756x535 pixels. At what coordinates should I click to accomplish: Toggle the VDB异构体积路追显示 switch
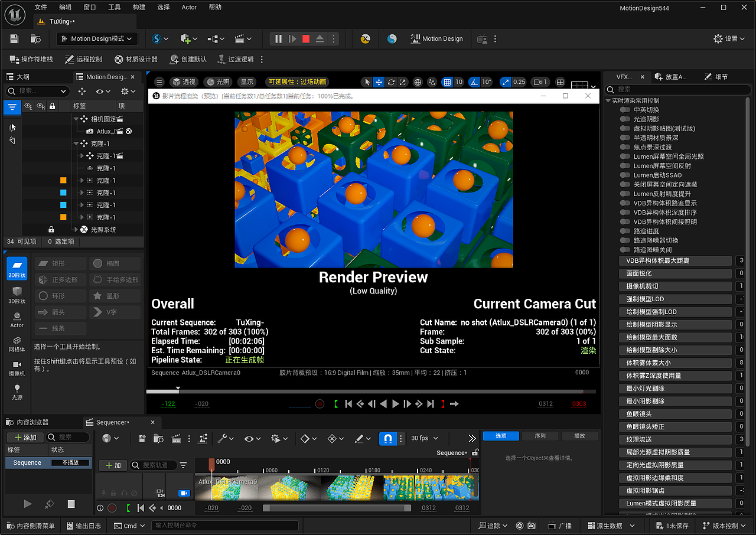[624, 203]
